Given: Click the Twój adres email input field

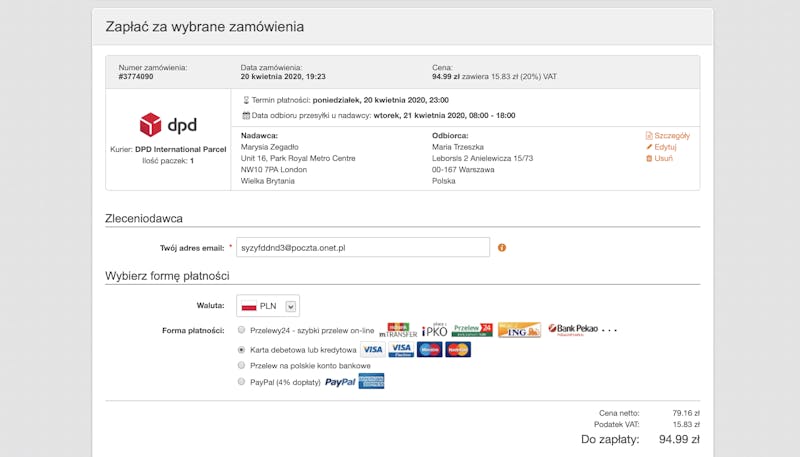Looking at the screenshot, I should tap(363, 247).
